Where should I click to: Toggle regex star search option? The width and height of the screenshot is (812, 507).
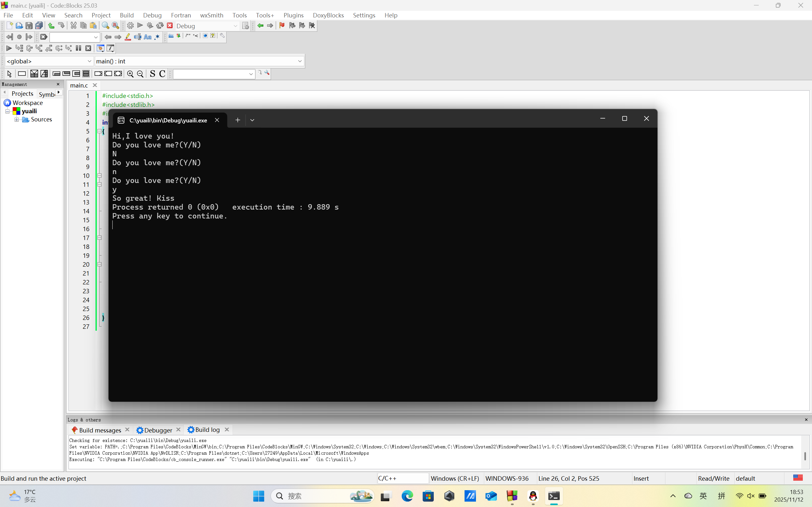click(x=157, y=37)
